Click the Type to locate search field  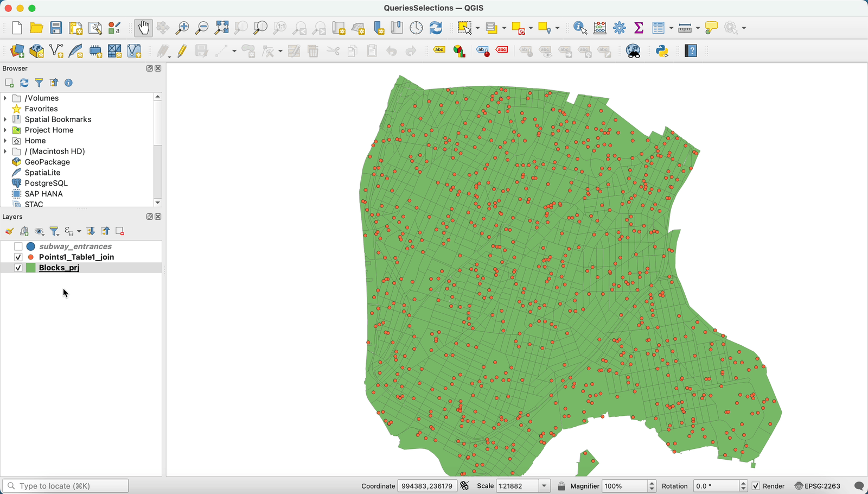[65, 485]
